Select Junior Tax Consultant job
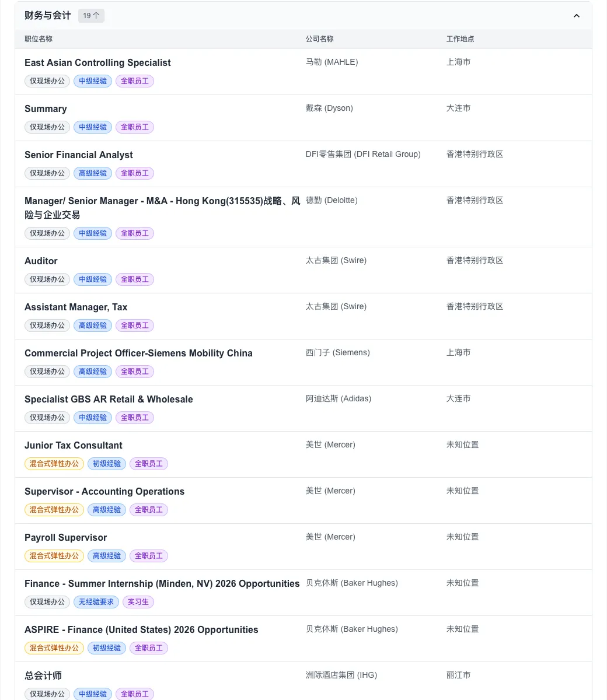This screenshot has height=700, width=607. [74, 445]
